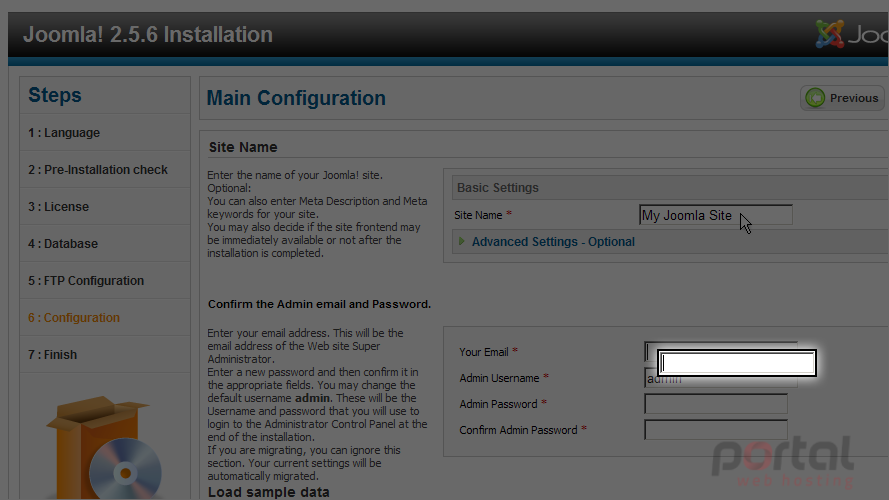The width and height of the screenshot is (889, 500).
Task: Click 'Confirm the Admin email and Password.' heading
Action: [319, 304]
